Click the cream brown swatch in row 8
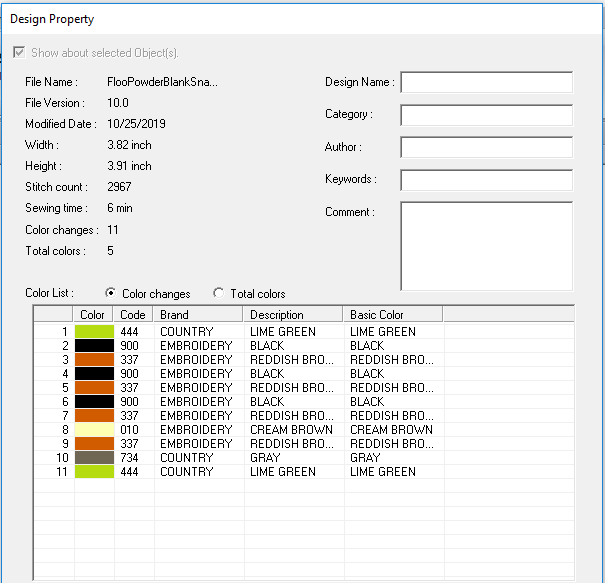Screen dimensions: 605x583 coord(94,430)
